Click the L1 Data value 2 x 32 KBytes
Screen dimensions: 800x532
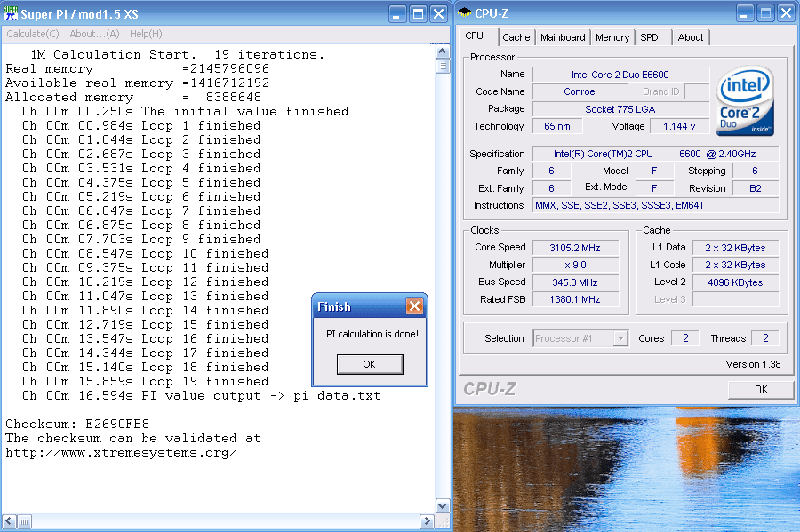[x=735, y=248]
